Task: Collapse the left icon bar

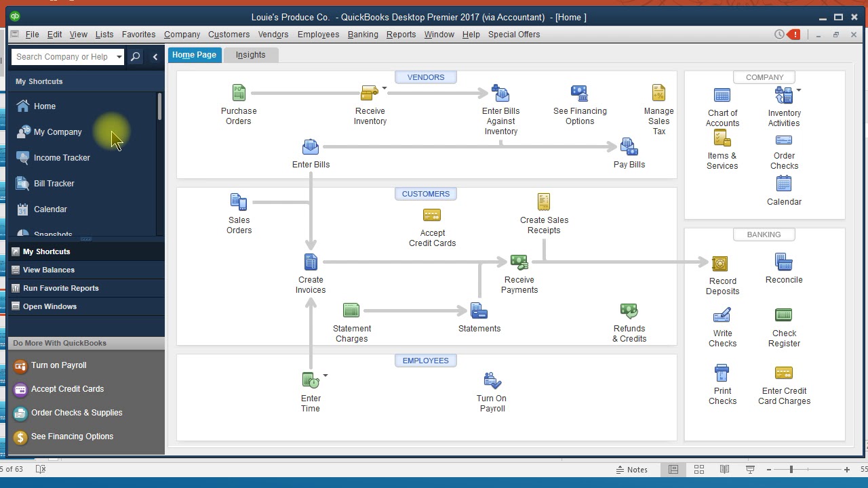Action: point(155,57)
